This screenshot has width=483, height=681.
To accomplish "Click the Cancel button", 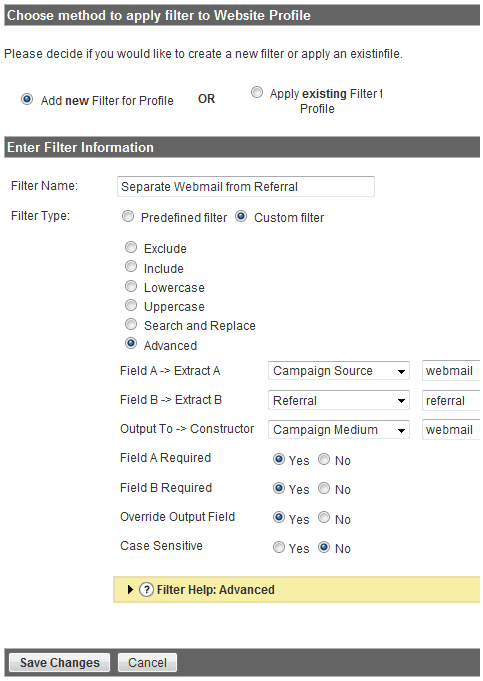I will click(x=147, y=662).
